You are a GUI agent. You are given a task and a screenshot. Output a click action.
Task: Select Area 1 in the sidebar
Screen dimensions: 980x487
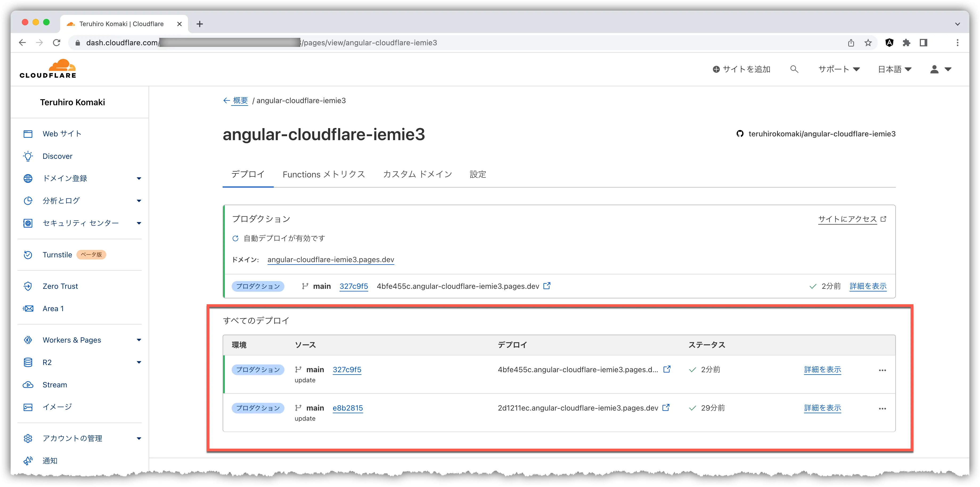point(53,309)
